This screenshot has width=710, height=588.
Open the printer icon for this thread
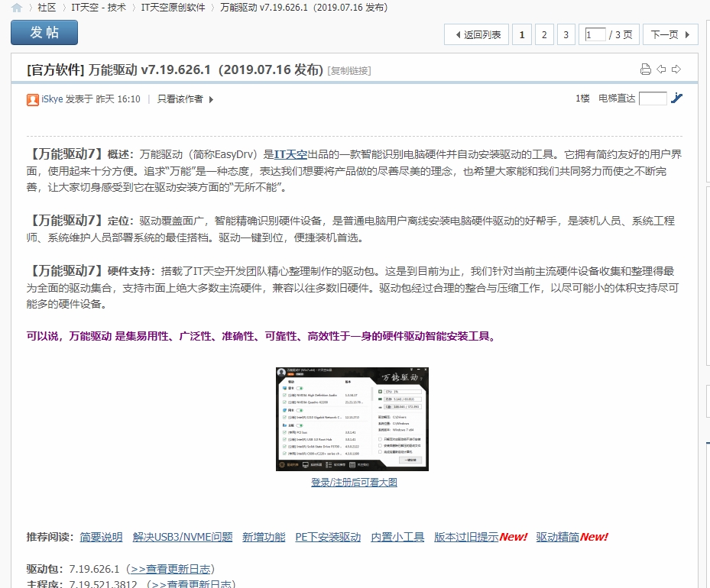click(646, 69)
